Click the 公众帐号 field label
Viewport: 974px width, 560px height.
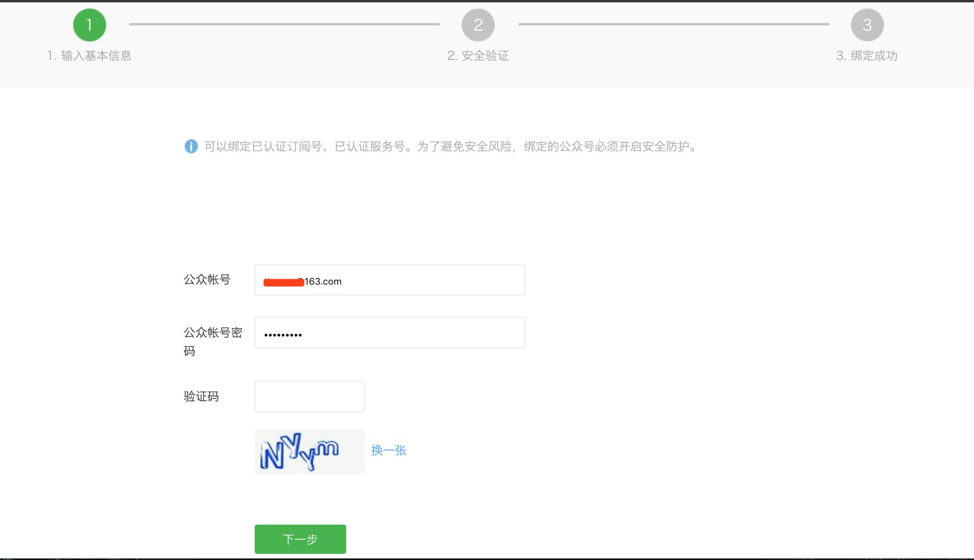click(207, 279)
